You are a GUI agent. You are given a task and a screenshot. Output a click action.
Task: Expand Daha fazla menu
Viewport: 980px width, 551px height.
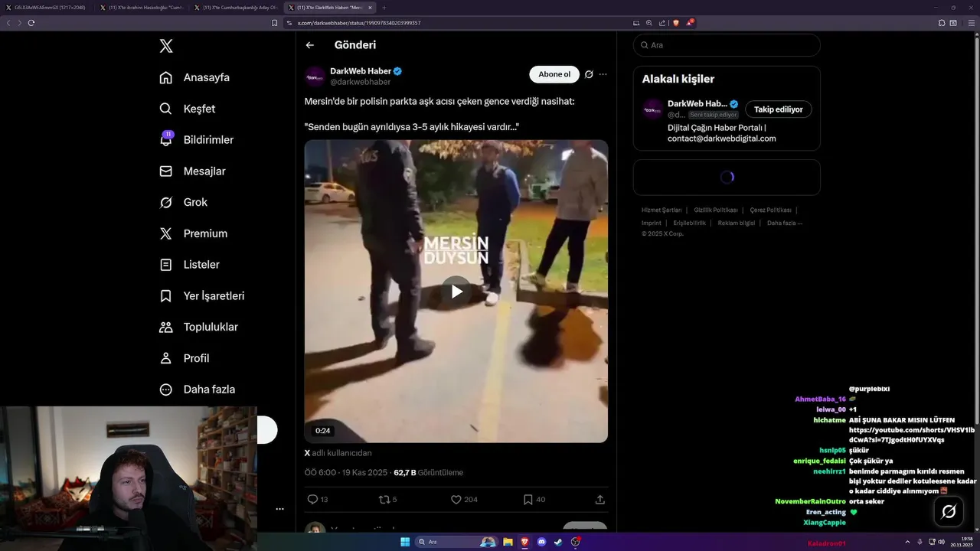click(x=197, y=390)
